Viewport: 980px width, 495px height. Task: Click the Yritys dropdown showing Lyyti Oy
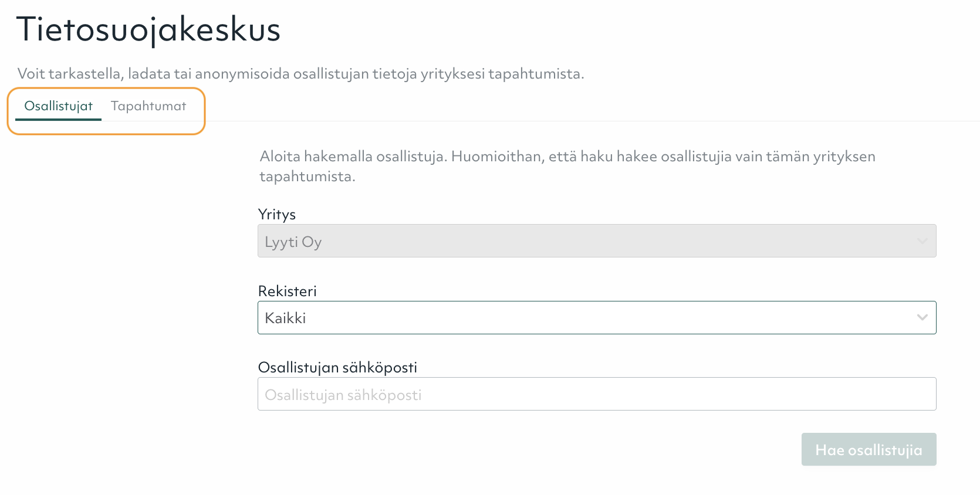coord(587,241)
